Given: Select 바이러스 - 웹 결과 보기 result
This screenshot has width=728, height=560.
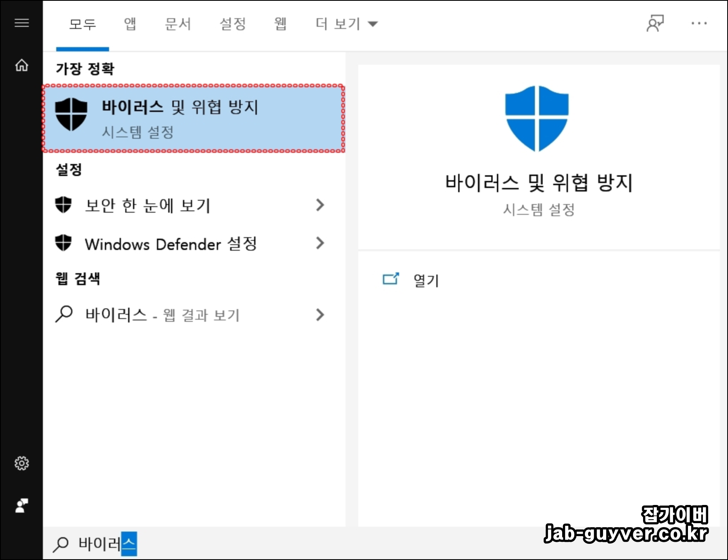Looking at the screenshot, I should [x=194, y=315].
